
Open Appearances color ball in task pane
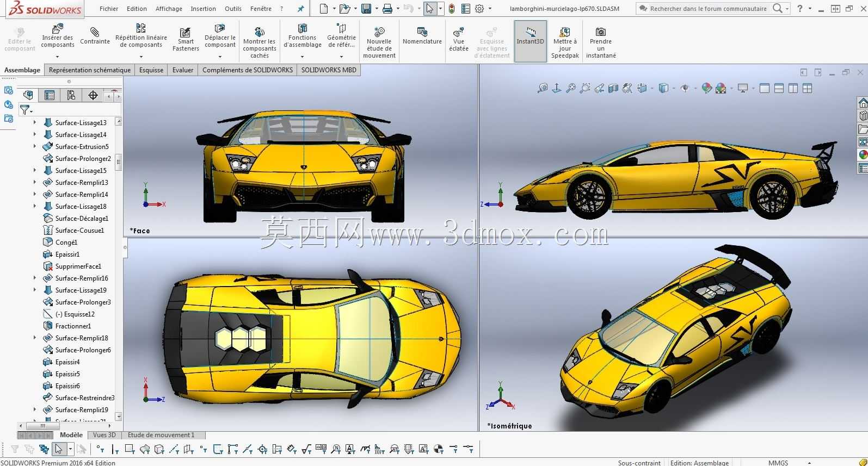(x=863, y=155)
